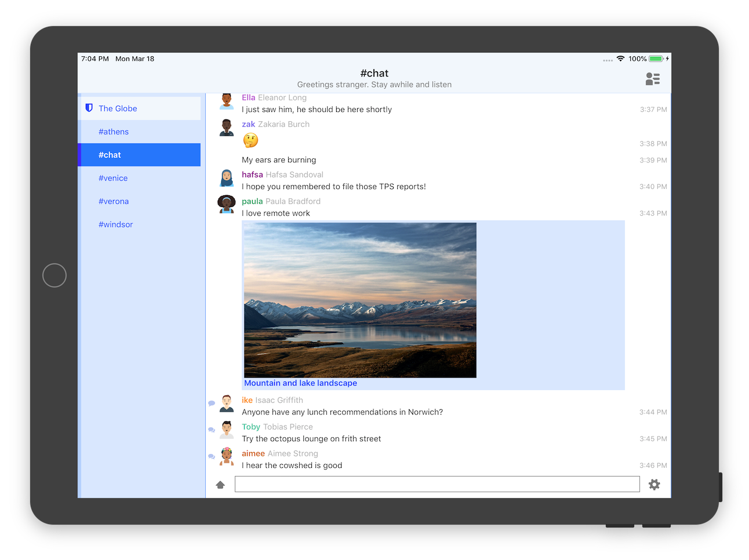Click the speech bubble icon beside ike's message

[x=212, y=403]
